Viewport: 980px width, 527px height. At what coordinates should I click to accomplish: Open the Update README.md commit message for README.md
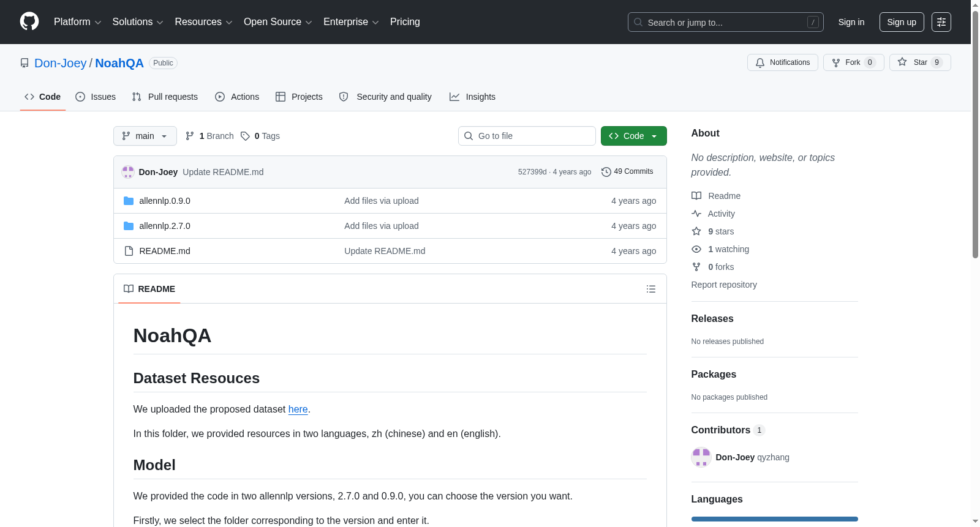click(x=385, y=251)
